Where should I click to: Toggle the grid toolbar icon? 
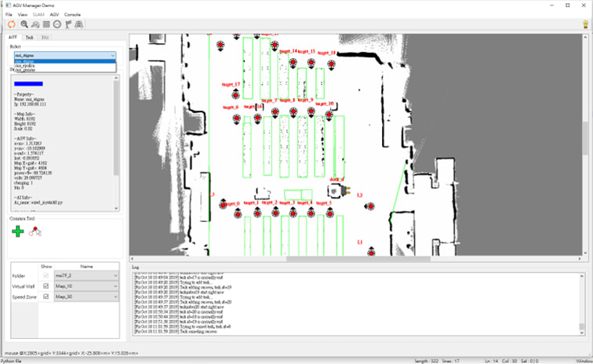point(46,24)
